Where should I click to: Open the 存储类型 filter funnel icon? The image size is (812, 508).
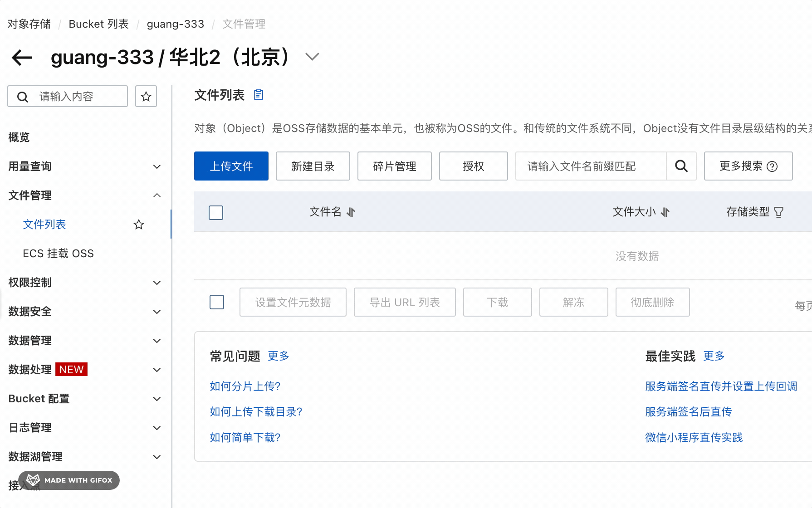pyautogui.click(x=778, y=212)
